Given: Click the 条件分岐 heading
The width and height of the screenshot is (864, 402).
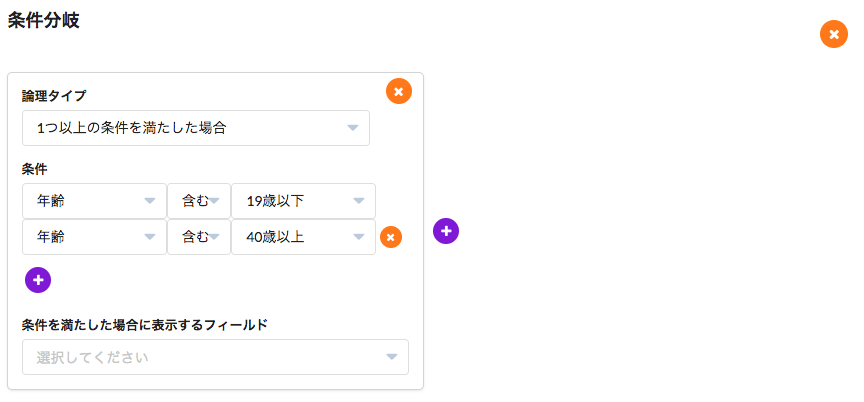Looking at the screenshot, I should click(x=44, y=19).
